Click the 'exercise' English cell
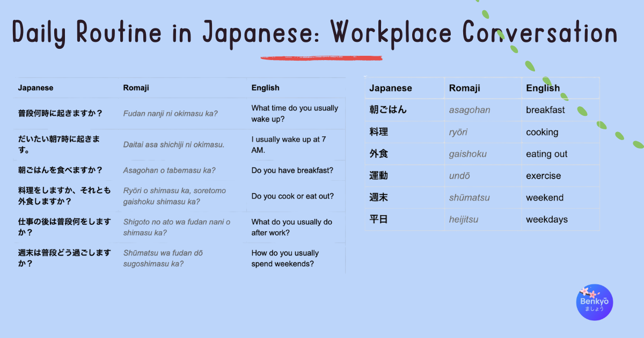644x338 pixels. (x=544, y=175)
